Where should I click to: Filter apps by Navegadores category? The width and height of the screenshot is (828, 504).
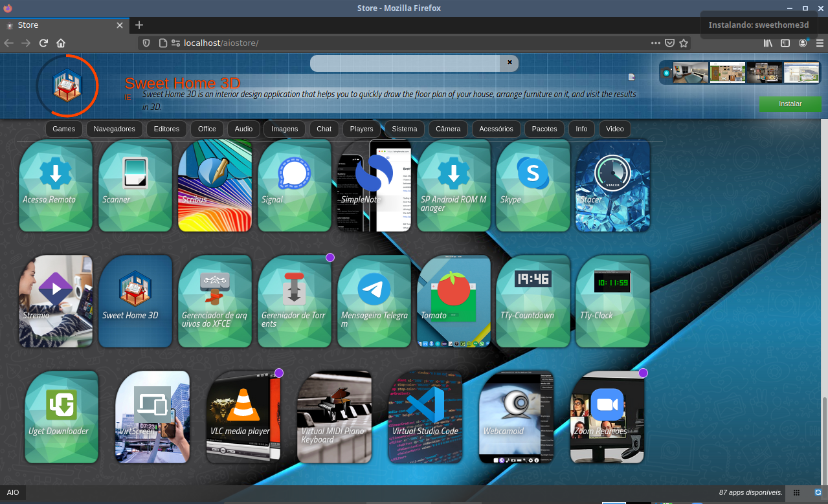pyautogui.click(x=115, y=129)
